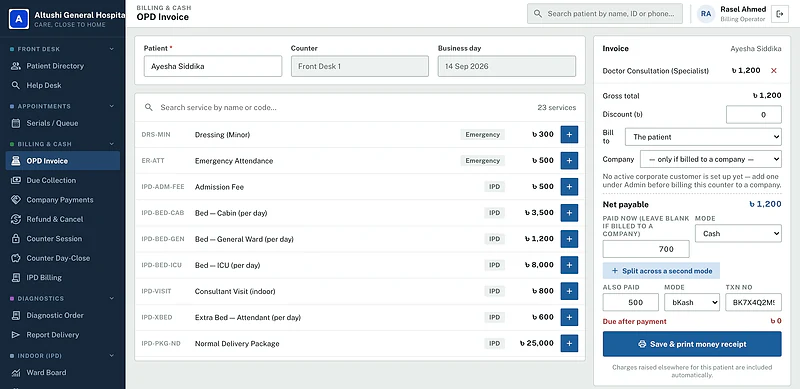This screenshot has width=800, height=389.
Task: Click the Ward Board chart icon
Action: pos(16,372)
